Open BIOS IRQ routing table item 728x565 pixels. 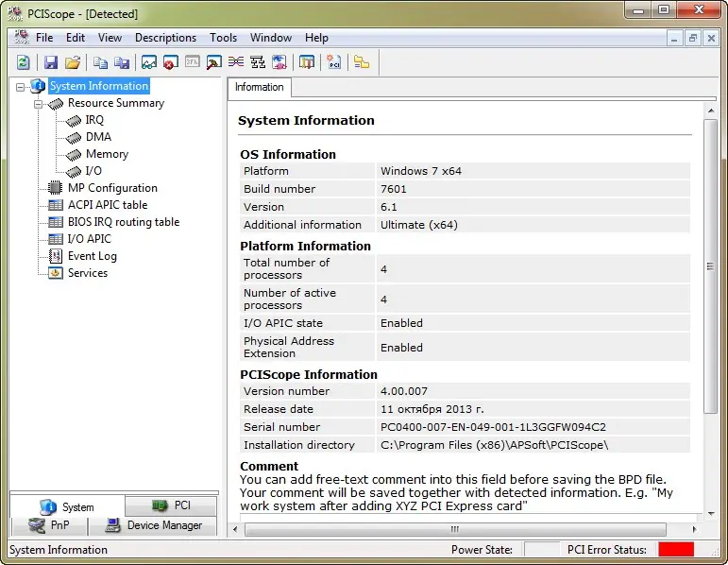click(124, 222)
